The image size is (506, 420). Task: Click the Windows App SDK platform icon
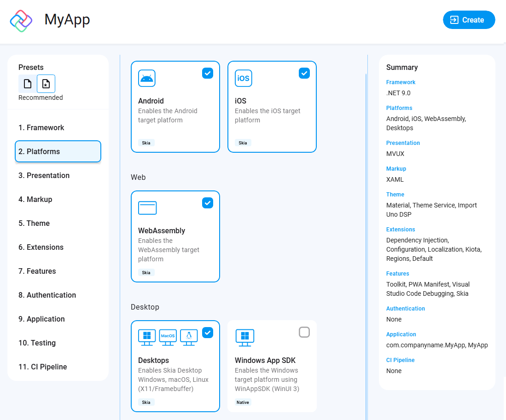(245, 337)
